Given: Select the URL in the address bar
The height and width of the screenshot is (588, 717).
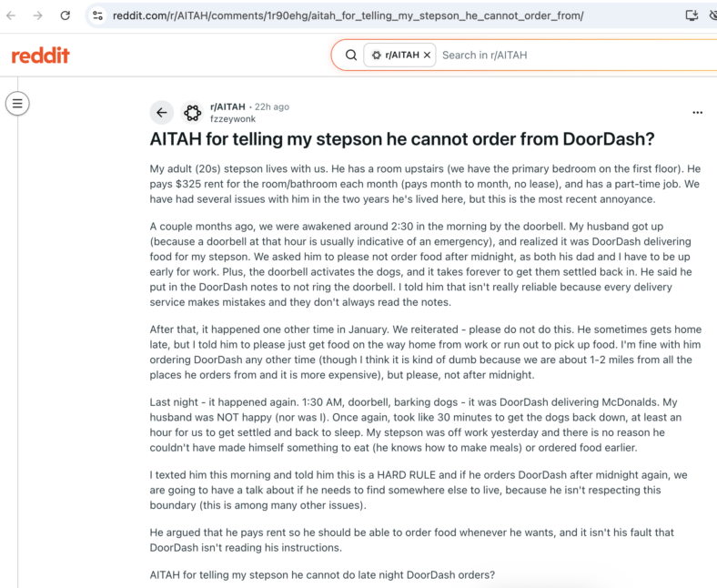Looking at the screenshot, I should pyautogui.click(x=348, y=15).
